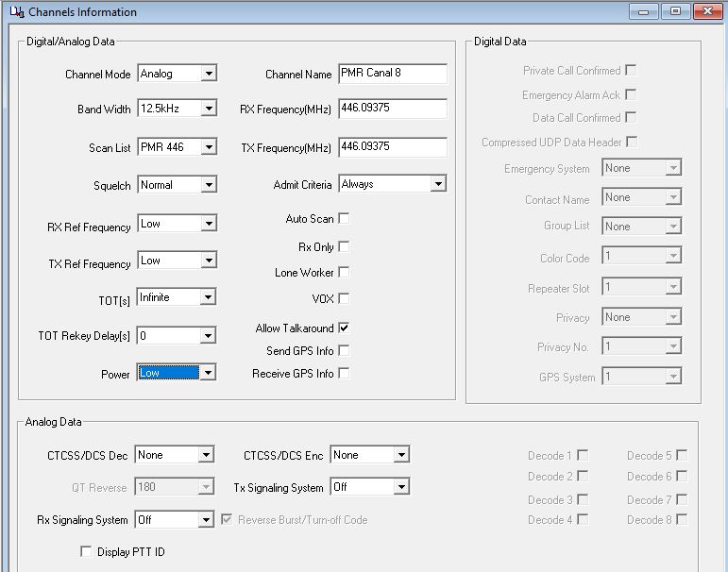Minimize the Channels Information window
This screenshot has width=728, height=572.
[x=644, y=11]
